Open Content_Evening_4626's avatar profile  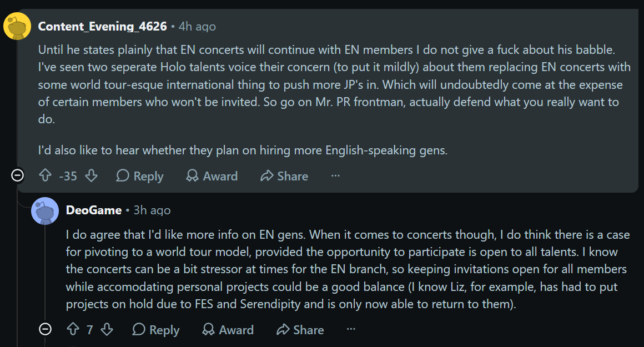[x=17, y=26]
